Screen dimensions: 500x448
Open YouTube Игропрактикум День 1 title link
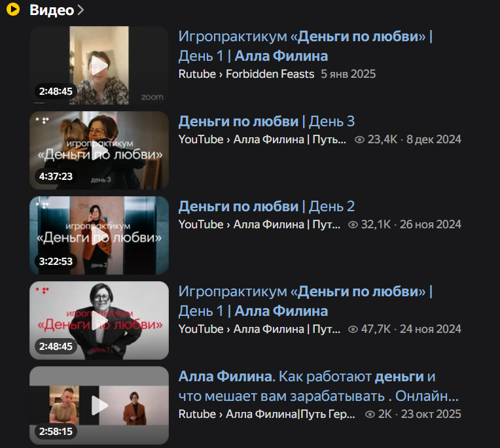pos(306,301)
